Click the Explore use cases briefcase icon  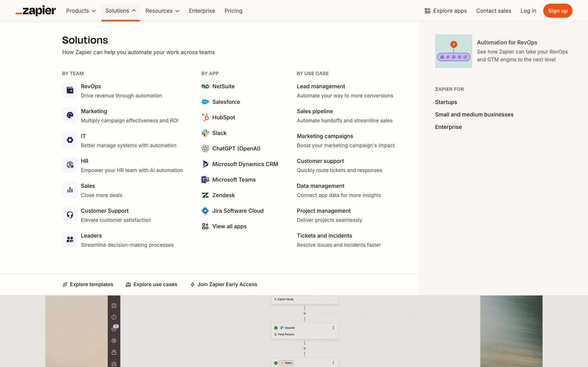[128, 284]
